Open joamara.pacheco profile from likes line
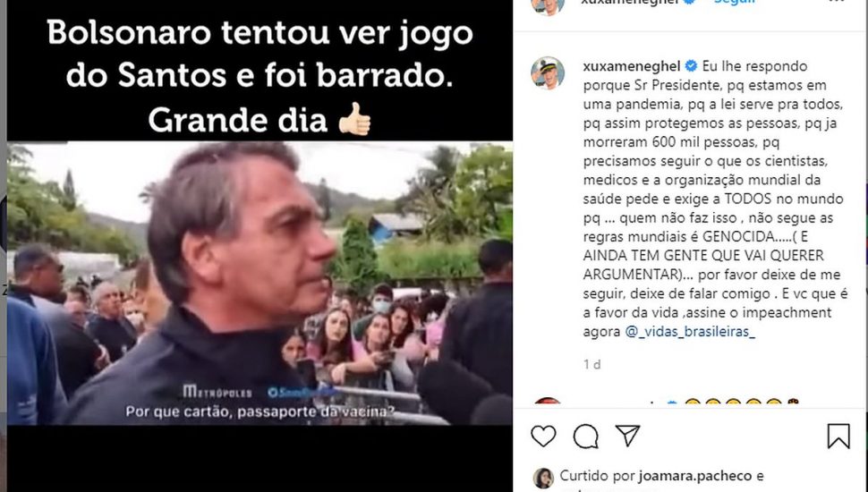Screen dimensions: 868x492 coord(694,475)
